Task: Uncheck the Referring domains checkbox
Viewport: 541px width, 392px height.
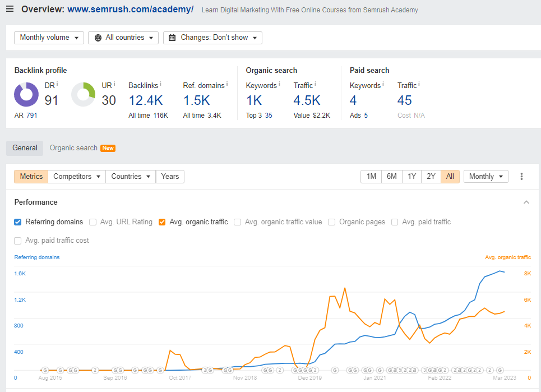Action: coord(17,222)
